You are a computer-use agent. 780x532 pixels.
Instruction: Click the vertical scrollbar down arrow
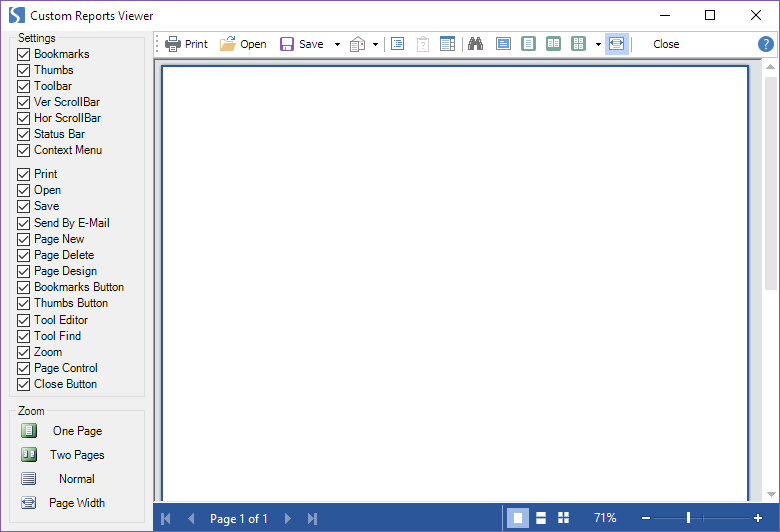pos(770,494)
